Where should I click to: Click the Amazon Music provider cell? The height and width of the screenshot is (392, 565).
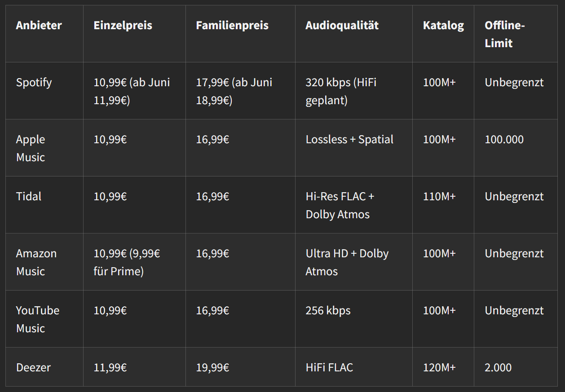click(36, 262)
